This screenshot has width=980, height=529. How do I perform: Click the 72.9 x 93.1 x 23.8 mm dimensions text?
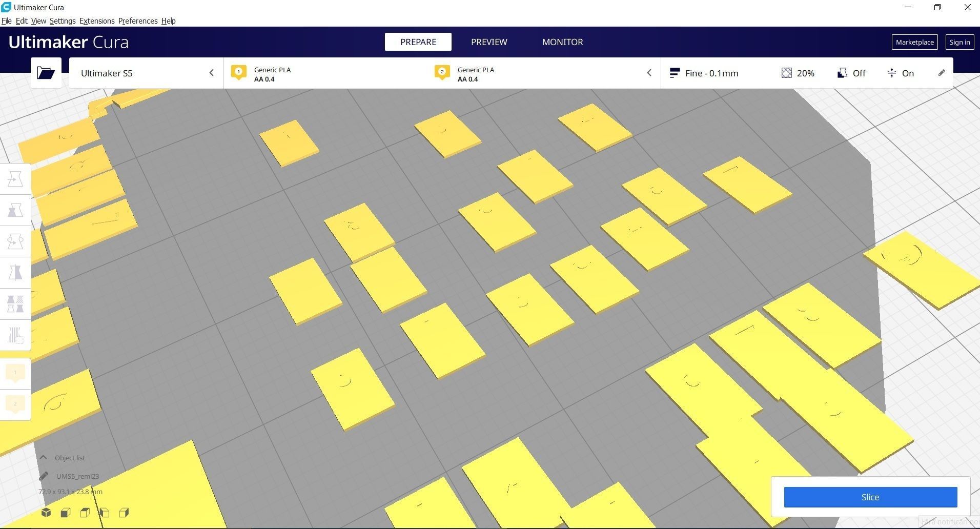pos(70,492)
